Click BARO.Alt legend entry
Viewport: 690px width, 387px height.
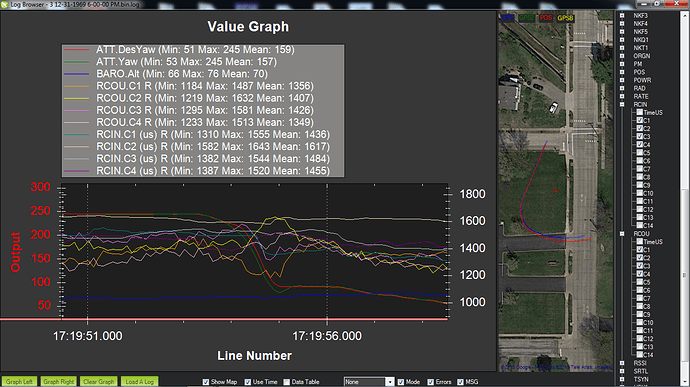166,74
